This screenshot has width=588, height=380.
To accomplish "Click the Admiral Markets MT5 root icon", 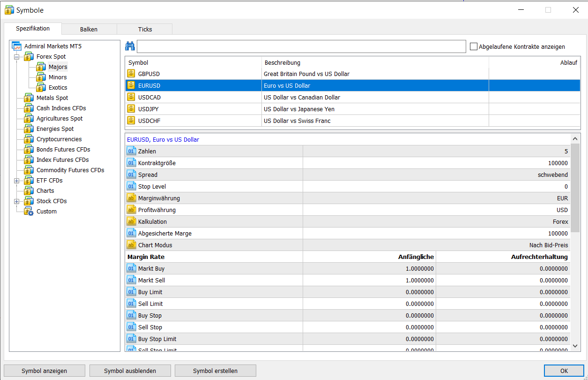I will [17, 46].
